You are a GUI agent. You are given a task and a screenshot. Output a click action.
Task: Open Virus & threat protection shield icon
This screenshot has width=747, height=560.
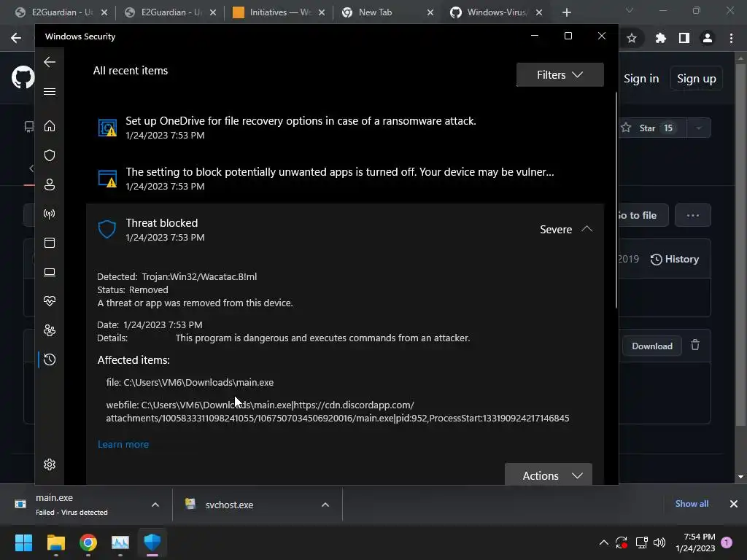coord(50,155)
